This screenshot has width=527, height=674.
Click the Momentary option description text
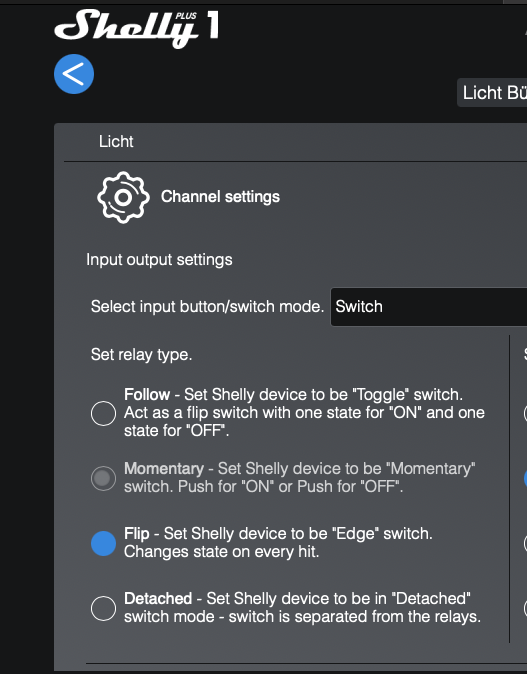click(x=300, y=478)
